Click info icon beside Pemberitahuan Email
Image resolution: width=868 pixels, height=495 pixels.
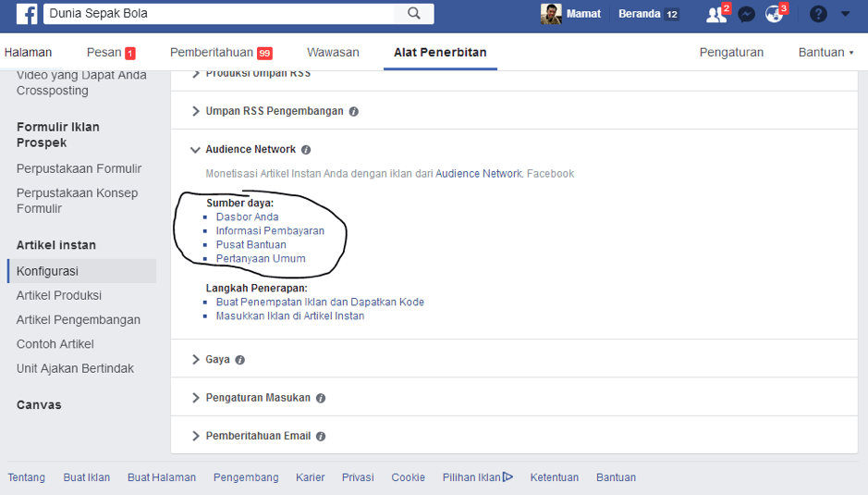pos(320,436)
